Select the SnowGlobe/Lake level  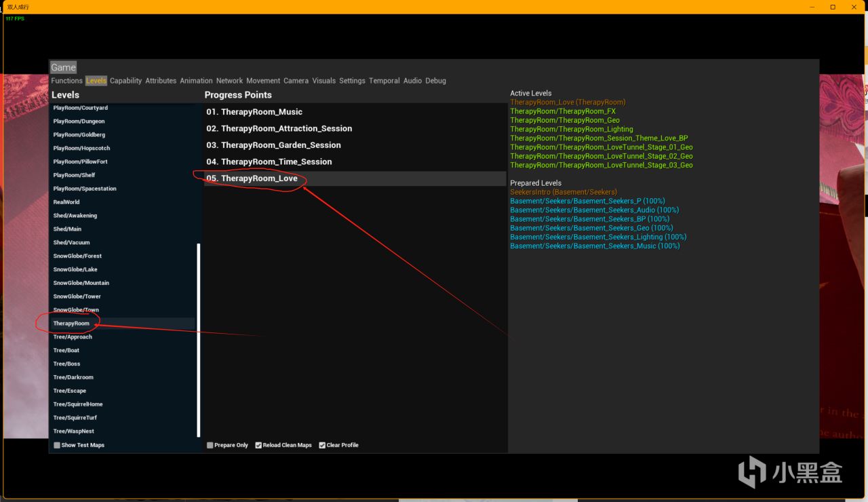pos(123,269)
